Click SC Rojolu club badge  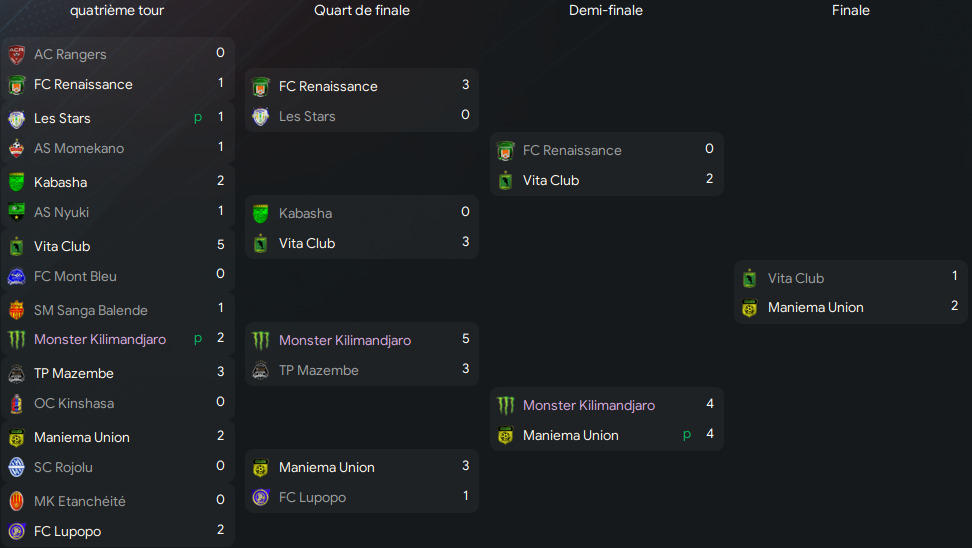pos(16,467)
